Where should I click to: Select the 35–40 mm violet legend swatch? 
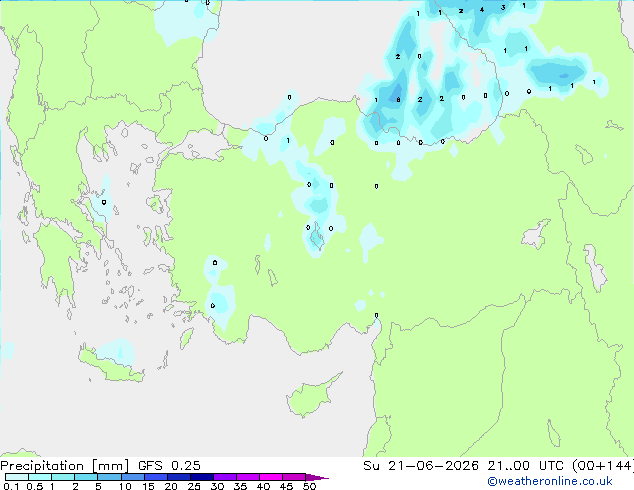[x=247, y=477]
